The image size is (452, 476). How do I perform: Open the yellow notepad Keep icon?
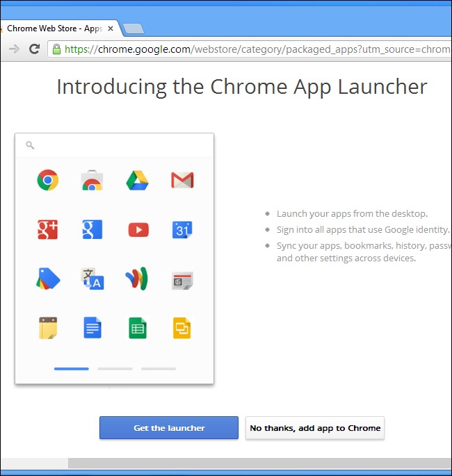coord(48,328)
